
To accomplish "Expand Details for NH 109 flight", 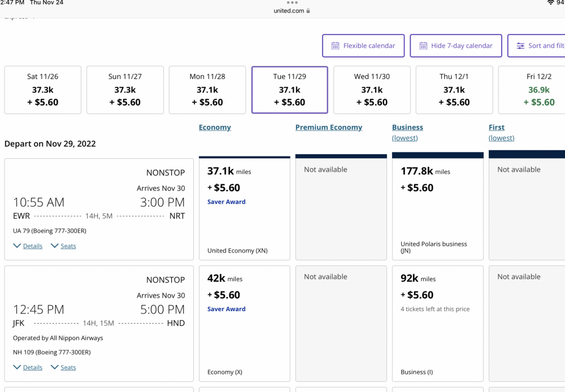I will pos(28,368).
